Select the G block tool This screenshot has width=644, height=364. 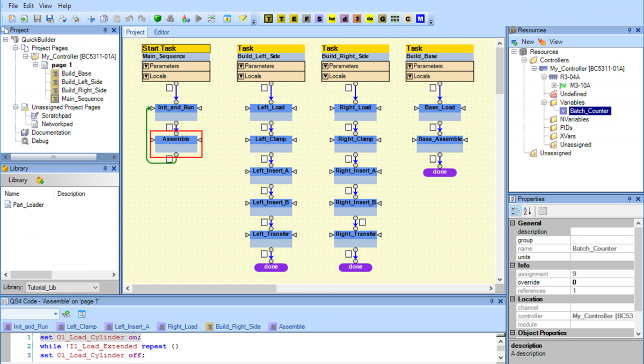coord(383,19)
